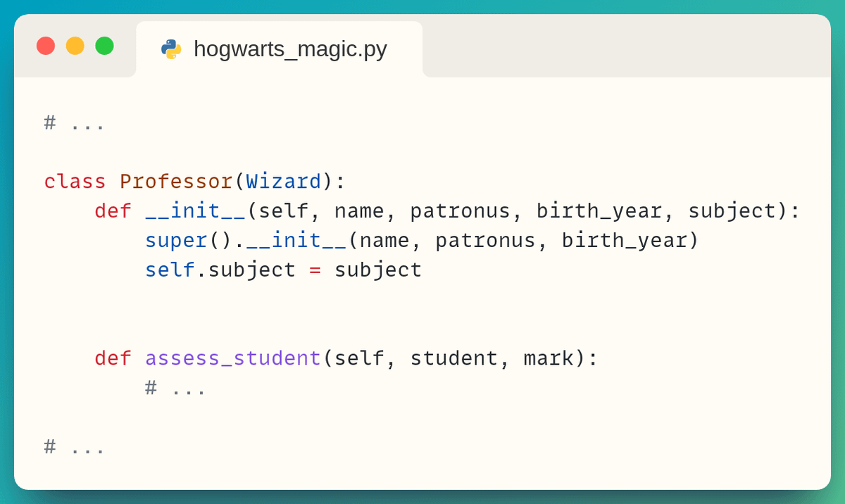The height and width of the screenshot is (504, 845).
Task: Click the 'student' parameter of assess_student
Action: pyautogui.click(x=454, y=358)
